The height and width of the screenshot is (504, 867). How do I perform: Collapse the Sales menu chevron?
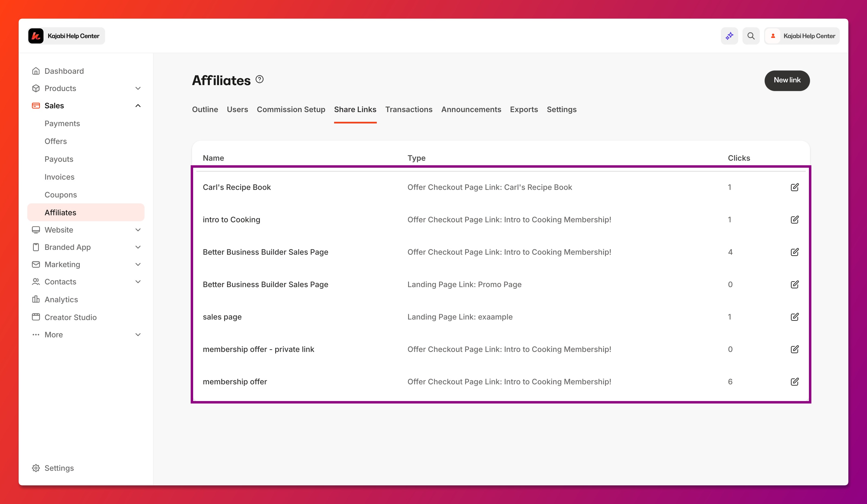(x=138, y=106)
